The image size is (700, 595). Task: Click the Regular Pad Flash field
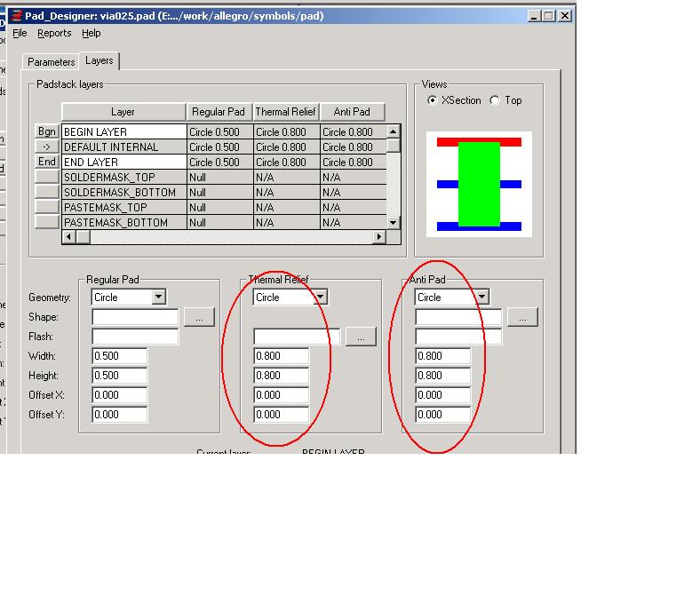pos(135,337)
